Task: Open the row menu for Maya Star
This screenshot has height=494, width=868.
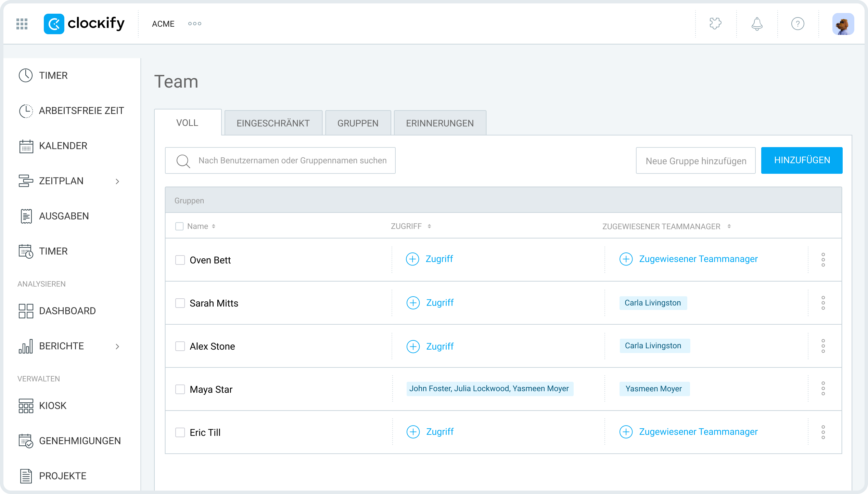Action: pos(823,389)
